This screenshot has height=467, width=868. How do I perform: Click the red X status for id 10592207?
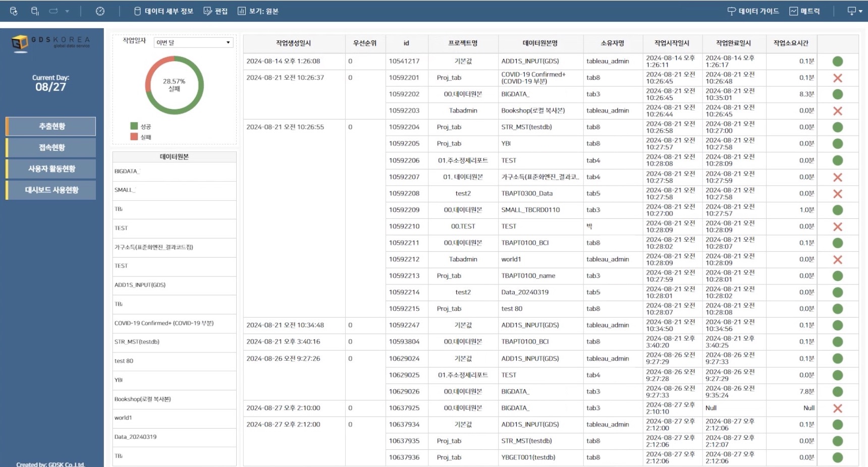coord(838,177)
